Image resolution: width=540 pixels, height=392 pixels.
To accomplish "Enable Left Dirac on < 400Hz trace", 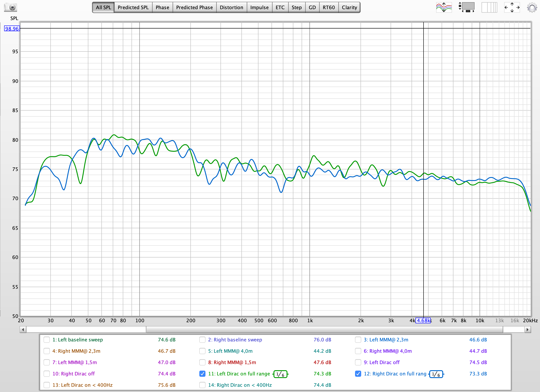I will [x=47, y=385].
